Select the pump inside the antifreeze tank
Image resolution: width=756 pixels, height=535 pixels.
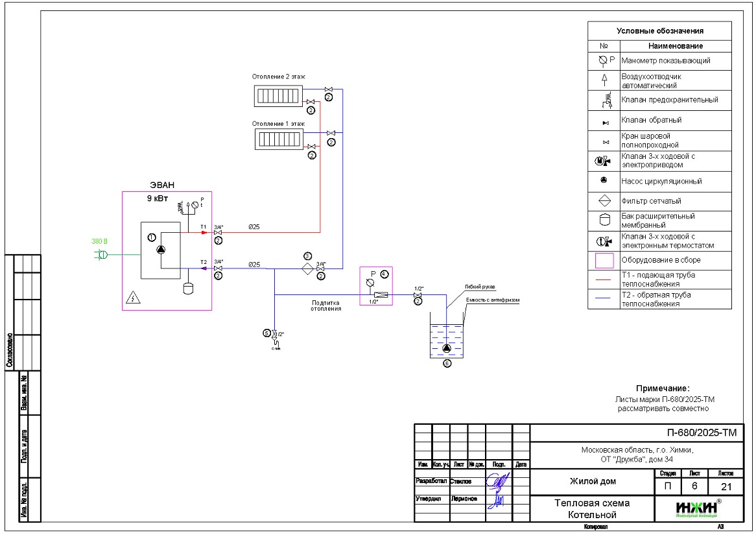(x=447, y=350)
